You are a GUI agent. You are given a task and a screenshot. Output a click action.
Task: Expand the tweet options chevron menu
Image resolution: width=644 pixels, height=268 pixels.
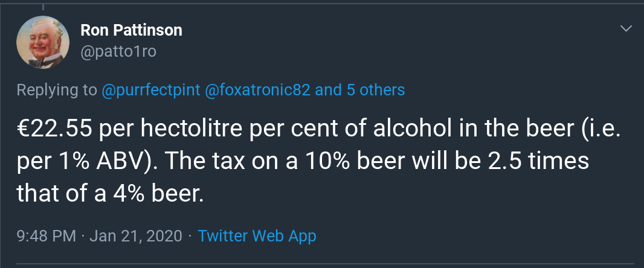coord(626,28)
